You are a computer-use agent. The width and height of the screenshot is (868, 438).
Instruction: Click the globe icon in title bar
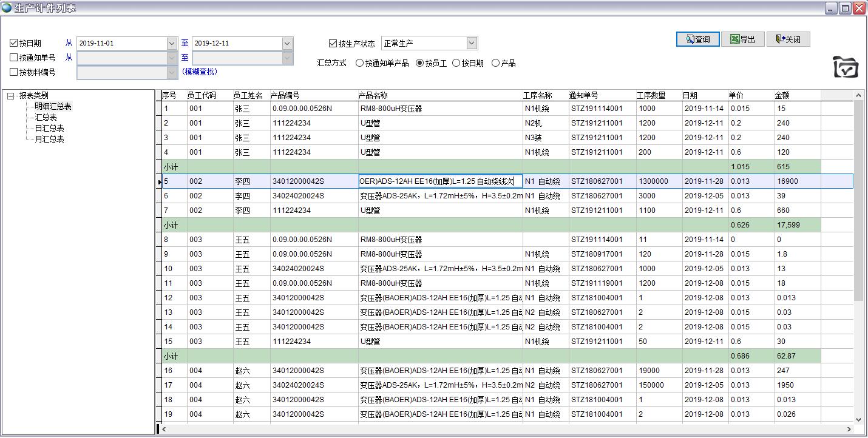coord(7,8)
